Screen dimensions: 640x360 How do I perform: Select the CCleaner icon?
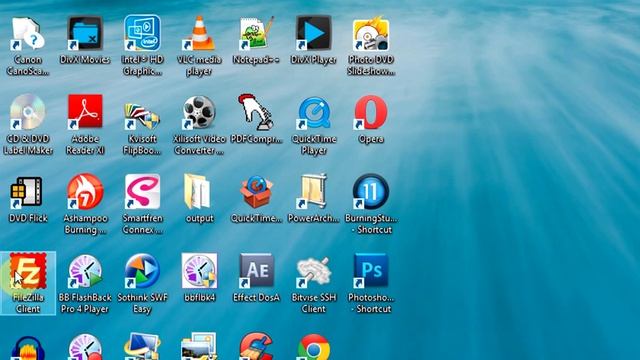point(256,346)
